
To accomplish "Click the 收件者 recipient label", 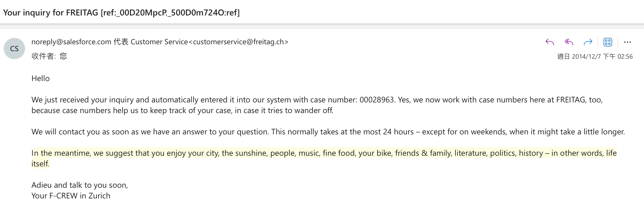I will (x=43, y=56).
